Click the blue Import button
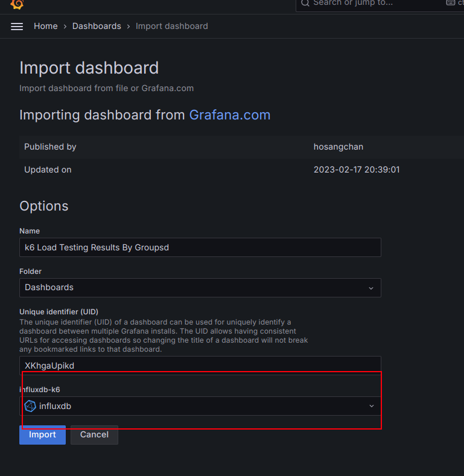Image resolution: width=464 pixels, height=476 pixels. coord(42,435)
